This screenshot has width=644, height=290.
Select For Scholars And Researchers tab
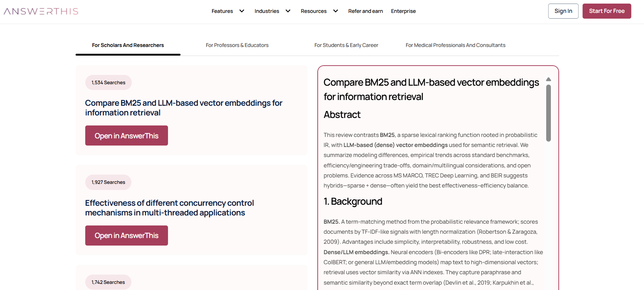(x=128, y=45)
